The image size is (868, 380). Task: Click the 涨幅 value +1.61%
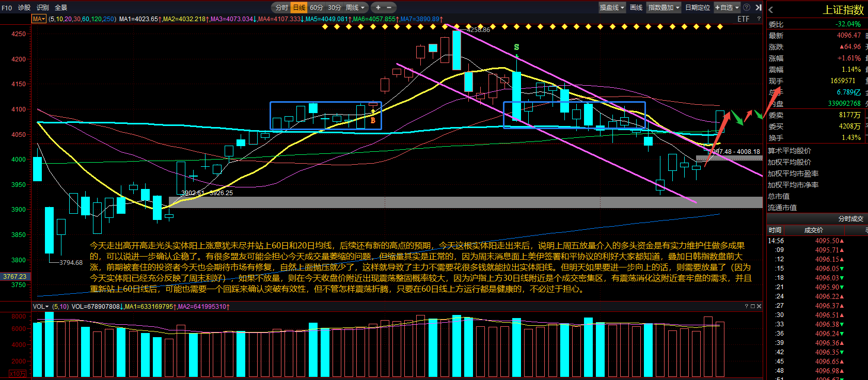[849, 58]
